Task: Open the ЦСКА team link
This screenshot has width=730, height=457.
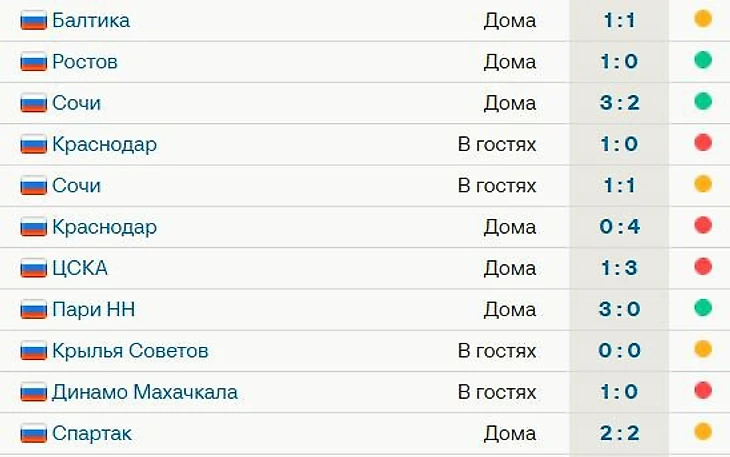Action: click(80, 269)
